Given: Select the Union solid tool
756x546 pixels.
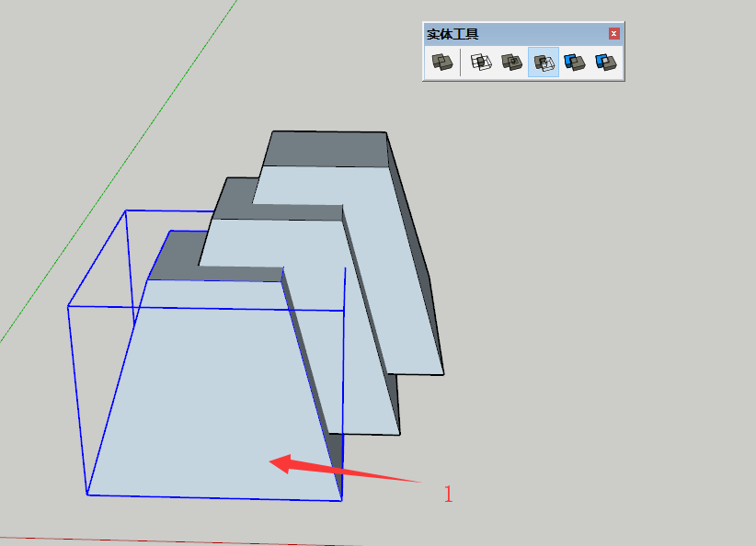Looking at the screenshot, I should (511, 63).
